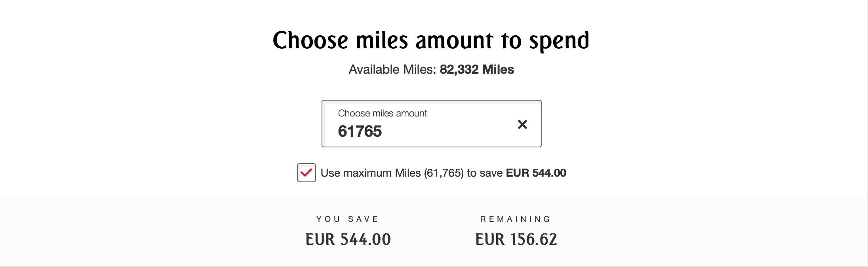Click the 'Choose miles amount to spend' heading
The height and width of the screenshot is (267, 868).
coord(431,40)
